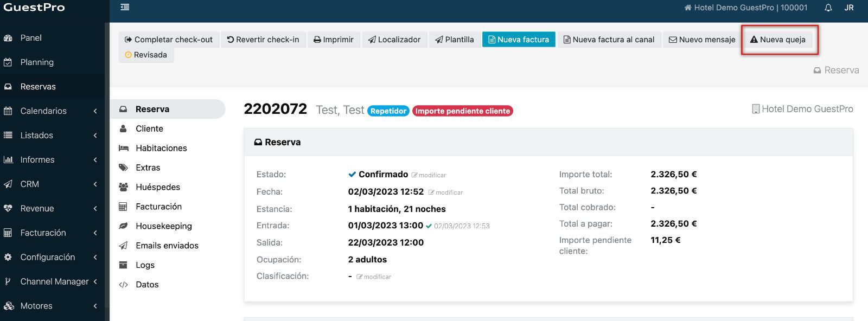Screen dimensions: 868x321
Task: Open the Facturación tab of the reservation
Action: coord(158,207)
